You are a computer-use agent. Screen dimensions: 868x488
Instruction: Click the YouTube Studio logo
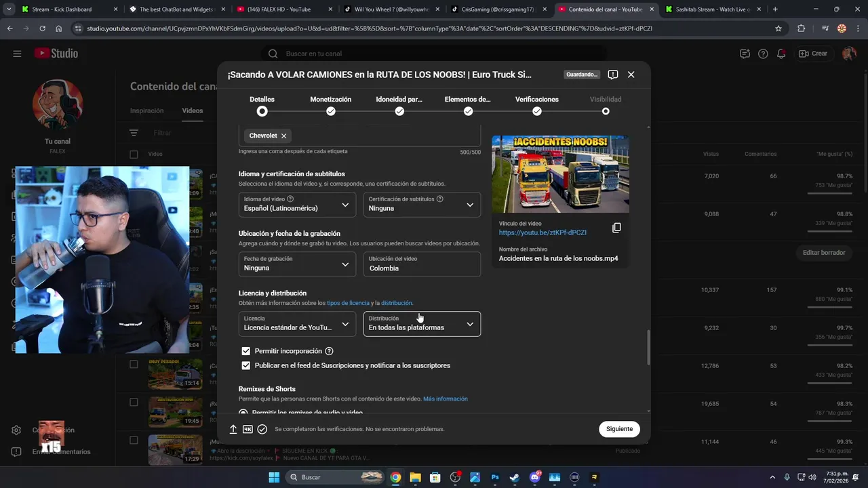coord(56,54)
